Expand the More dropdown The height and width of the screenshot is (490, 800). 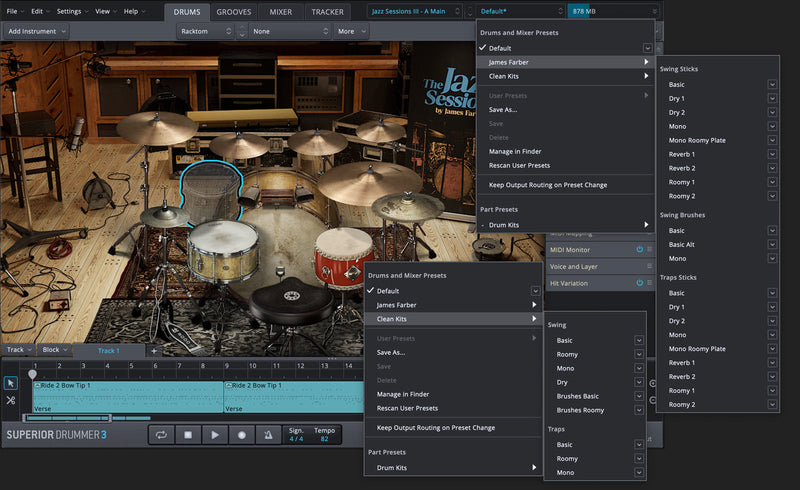tap(351, 31)
